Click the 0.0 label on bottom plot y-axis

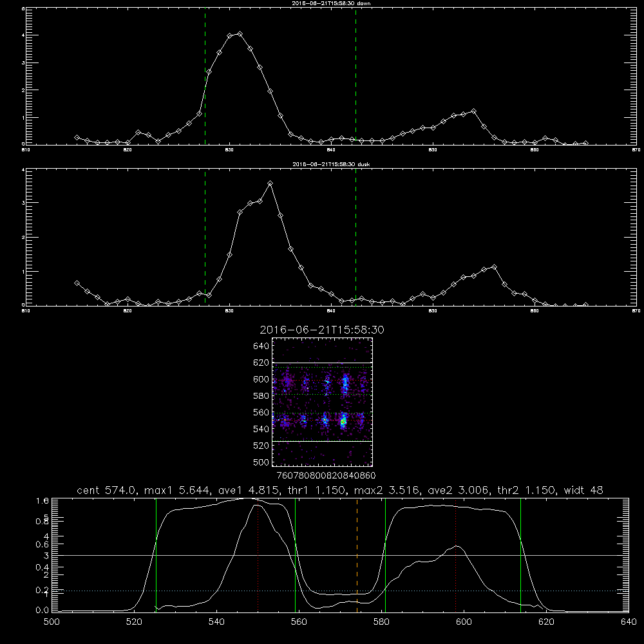43,611
